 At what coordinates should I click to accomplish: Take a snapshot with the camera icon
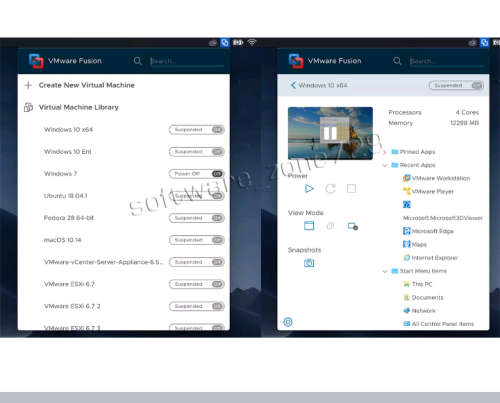tap(309, 263)
